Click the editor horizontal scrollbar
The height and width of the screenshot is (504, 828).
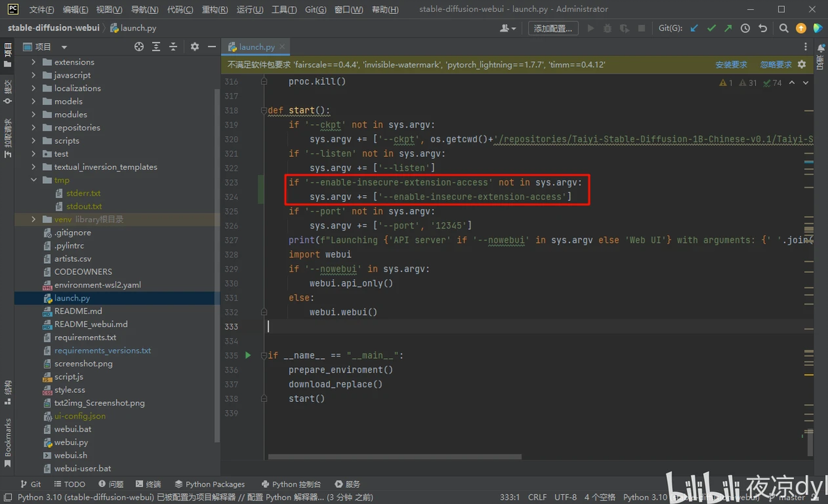tap(395, 457)
